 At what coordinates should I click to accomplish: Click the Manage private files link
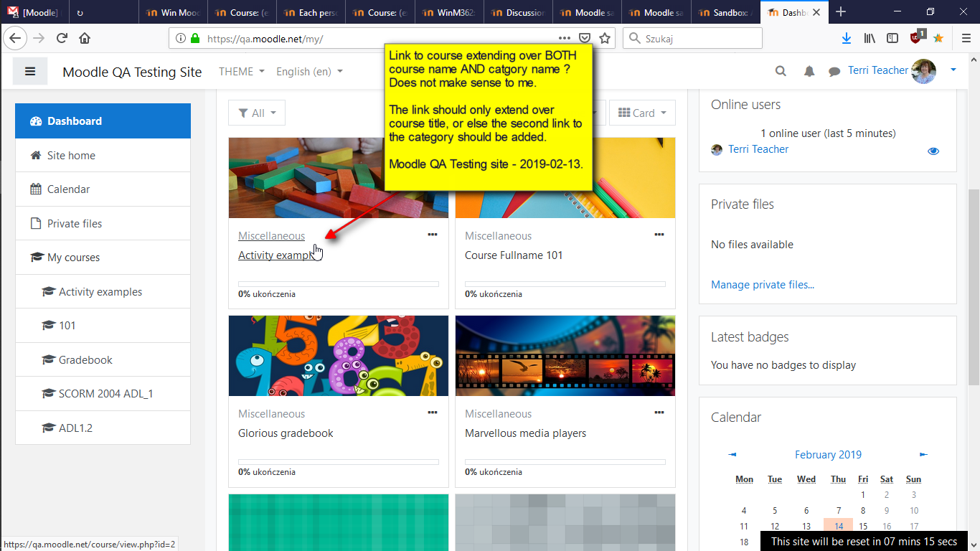click(x=763, y=285)
